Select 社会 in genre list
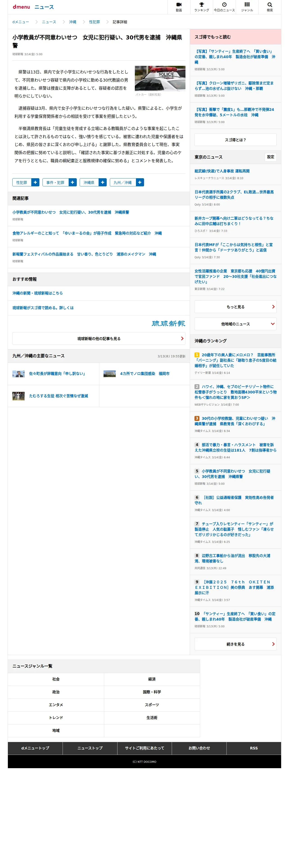 tap(56, 679)
